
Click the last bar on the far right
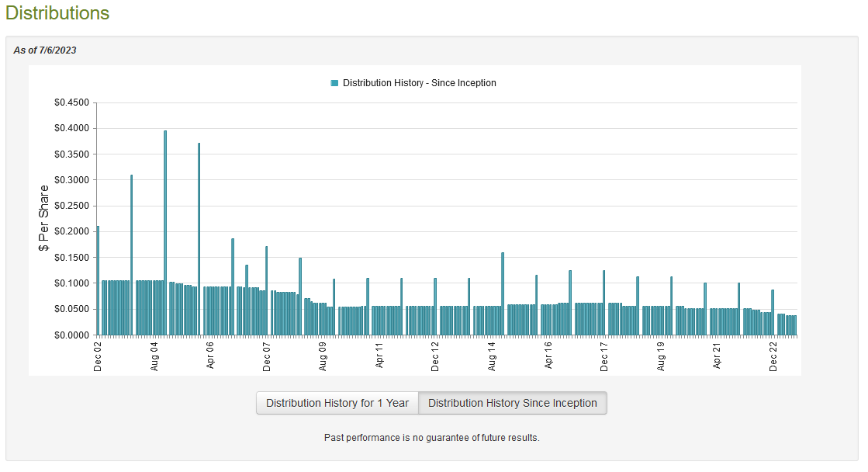click(795, 324)
